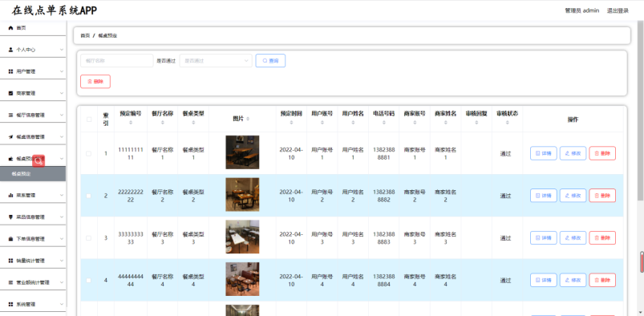Check the checkbox for row 3
644x316 pixels.
coord(89,238)
